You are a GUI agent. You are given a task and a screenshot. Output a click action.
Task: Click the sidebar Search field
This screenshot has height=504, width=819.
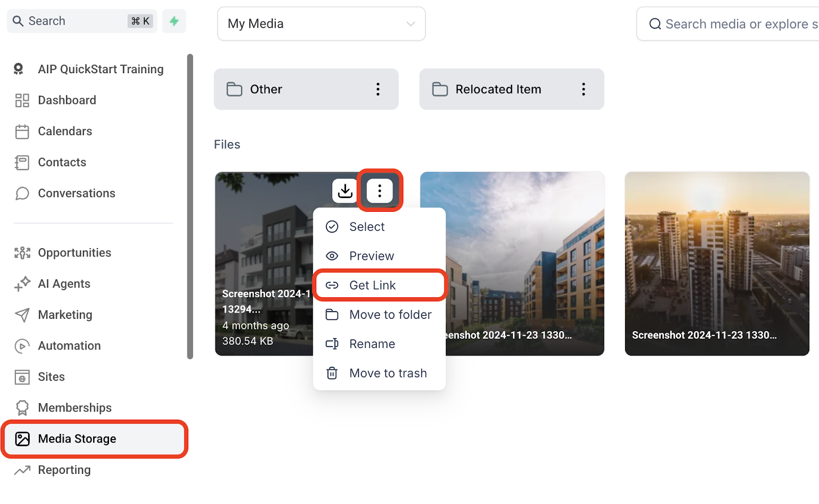pos(82,21)
